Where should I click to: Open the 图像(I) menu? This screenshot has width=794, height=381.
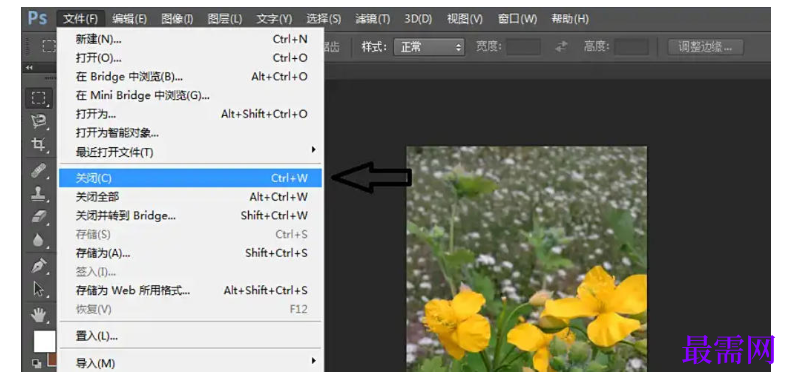(177, 19)
